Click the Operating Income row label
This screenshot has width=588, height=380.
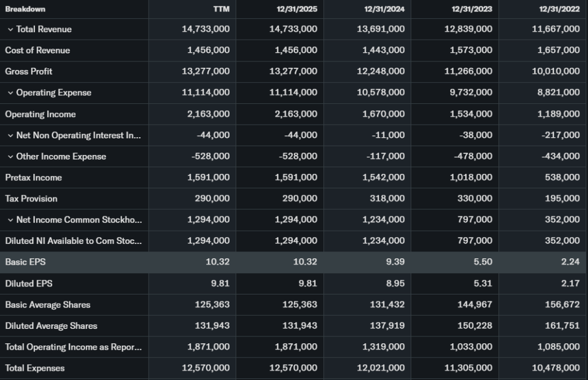40,114
